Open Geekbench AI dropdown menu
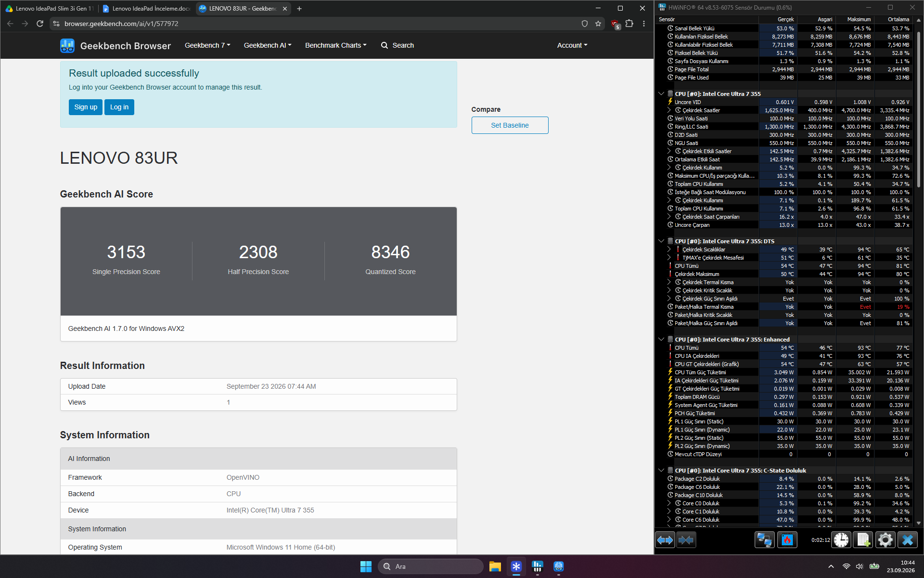 [268, 45]
